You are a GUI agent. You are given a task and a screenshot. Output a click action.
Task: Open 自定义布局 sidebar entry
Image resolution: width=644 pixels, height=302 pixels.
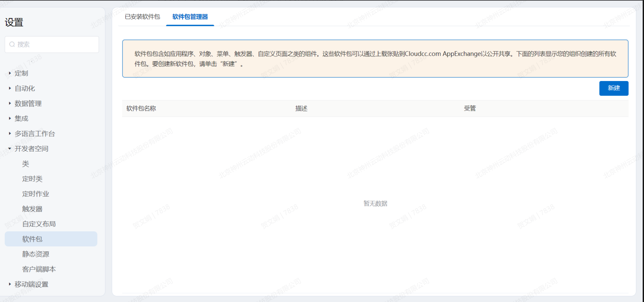(39, 224)
